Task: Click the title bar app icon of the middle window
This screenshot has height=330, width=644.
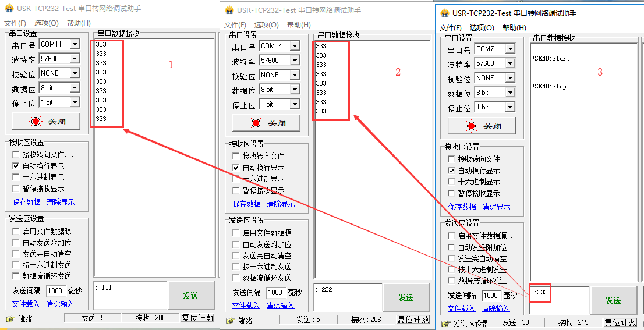Action: pos(229,10)
